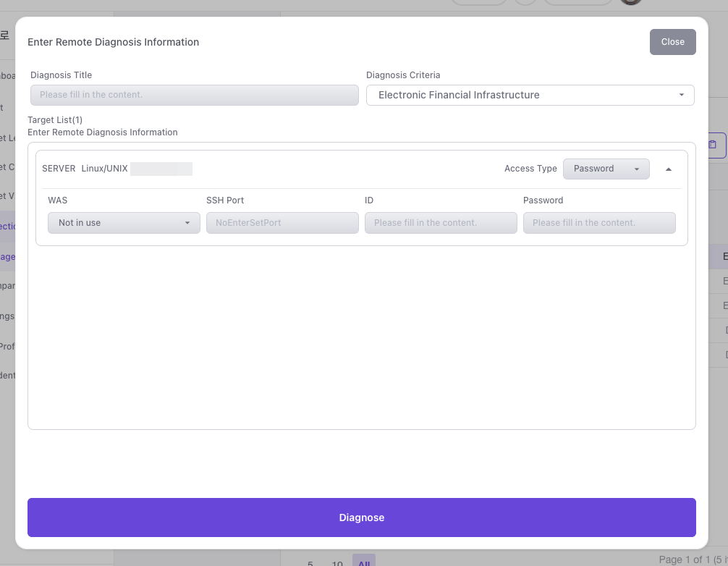Open the Access Type Password dropdown
The height and width of the screenshot is (566, 728).
[x=606, y=169]
